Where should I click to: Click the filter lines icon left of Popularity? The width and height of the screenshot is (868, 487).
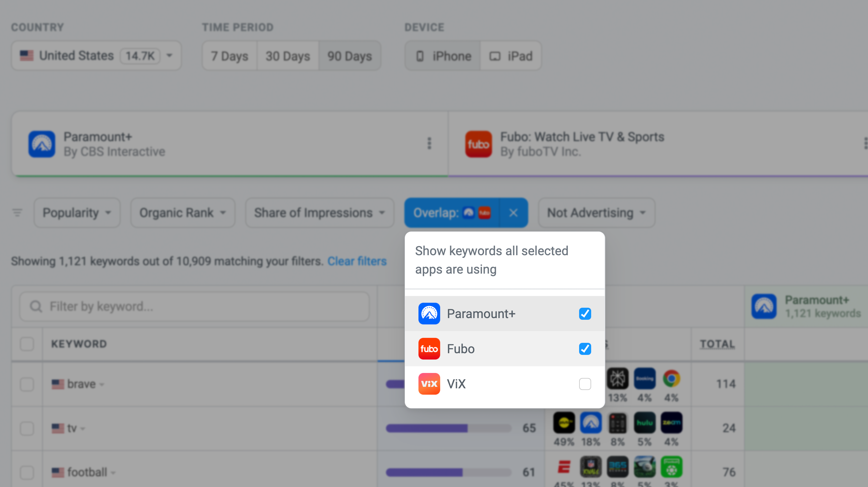(17, 212)
